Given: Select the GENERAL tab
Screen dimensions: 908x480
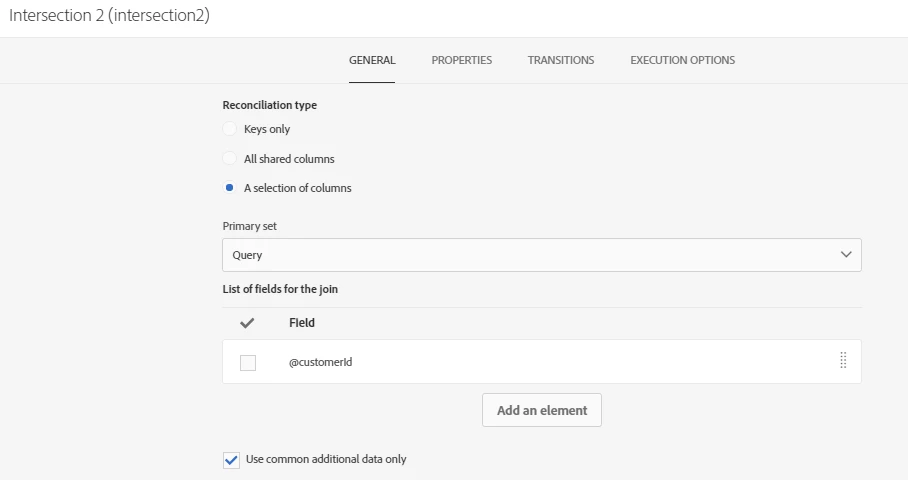Looking at the screenshot, I should click(x=372, y=60).
